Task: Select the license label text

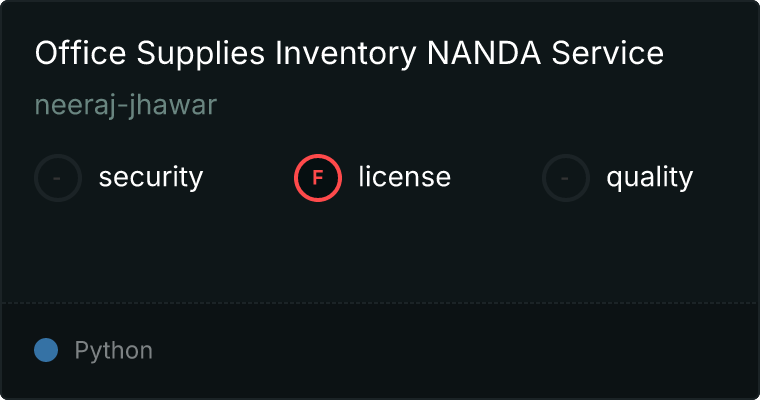Action: tap(405, 176)
